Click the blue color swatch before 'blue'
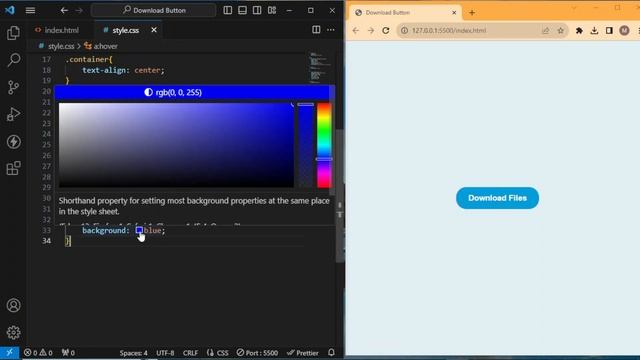640x360 pixels. click(x=139, y=231)
